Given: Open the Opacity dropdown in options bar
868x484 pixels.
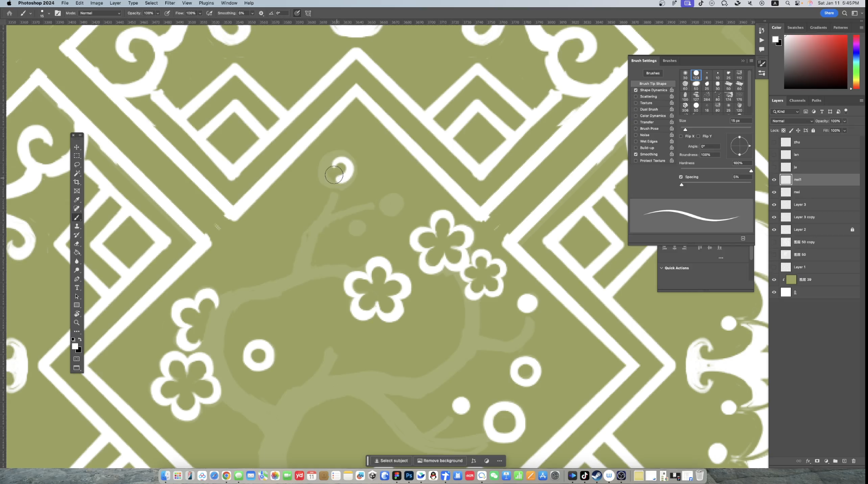Looking at the screenshot, I should (158, 13).
